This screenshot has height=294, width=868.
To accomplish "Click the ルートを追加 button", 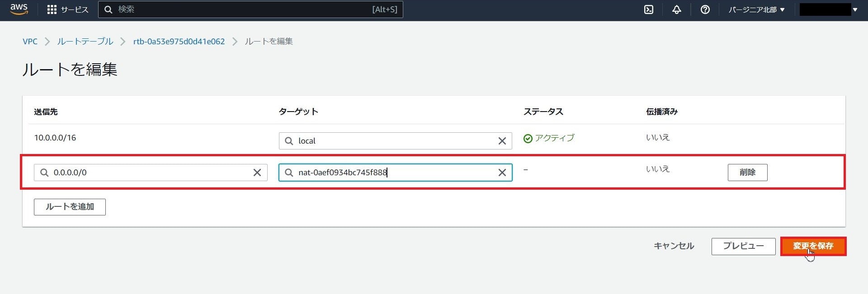I will [x=70, y=207].
